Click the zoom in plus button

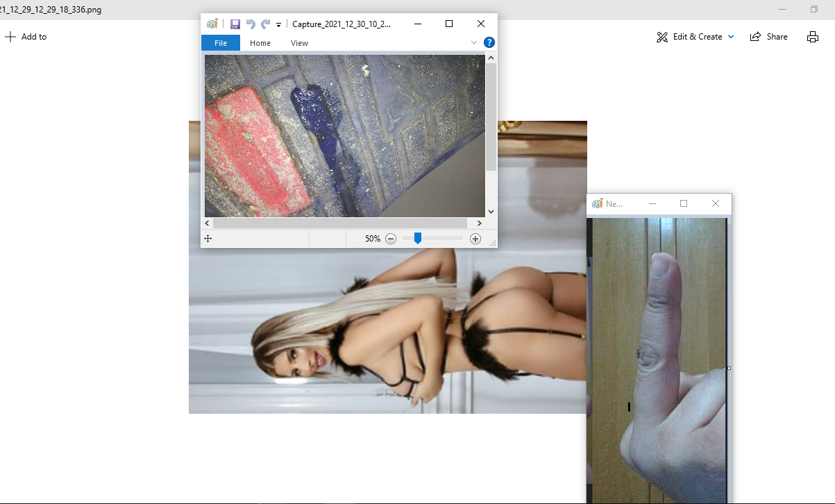coord(475,239)
